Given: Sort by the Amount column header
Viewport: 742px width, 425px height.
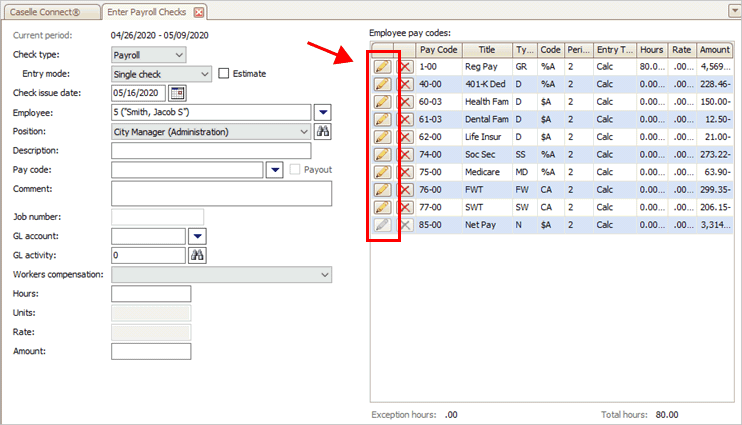Looking at the screenshot, I should (x=715, y=50).
